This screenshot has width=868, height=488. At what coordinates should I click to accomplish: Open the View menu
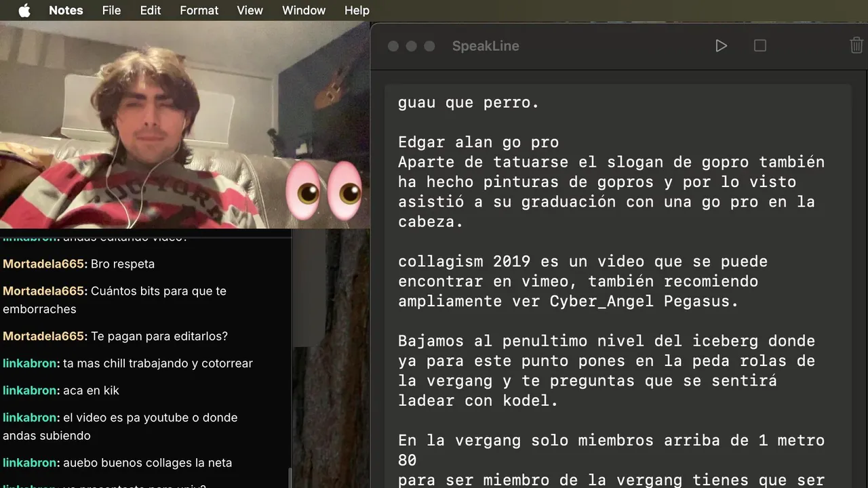pyautogui.click(x=250, y=10)
